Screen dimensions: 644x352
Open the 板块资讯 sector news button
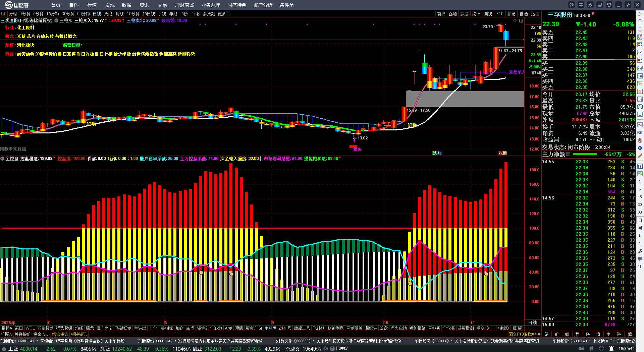pos(79,334)
